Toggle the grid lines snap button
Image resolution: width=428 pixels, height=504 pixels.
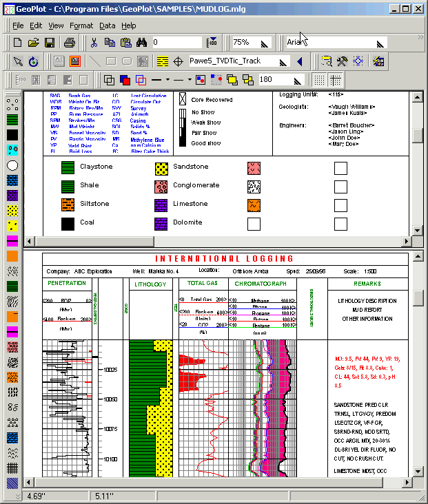pyautogui.click(x=335, y=80)
